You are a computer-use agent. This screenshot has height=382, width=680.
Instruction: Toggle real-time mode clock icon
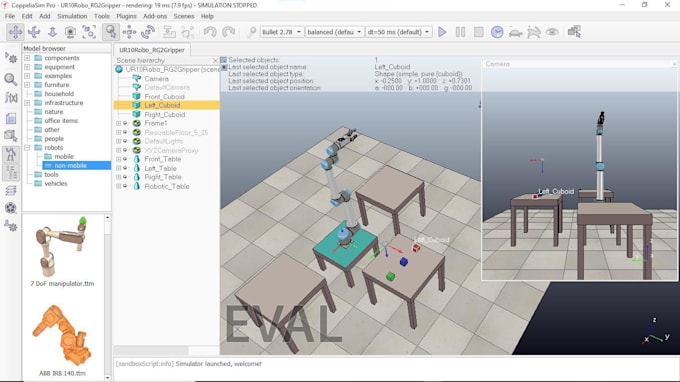pos(497,32)
